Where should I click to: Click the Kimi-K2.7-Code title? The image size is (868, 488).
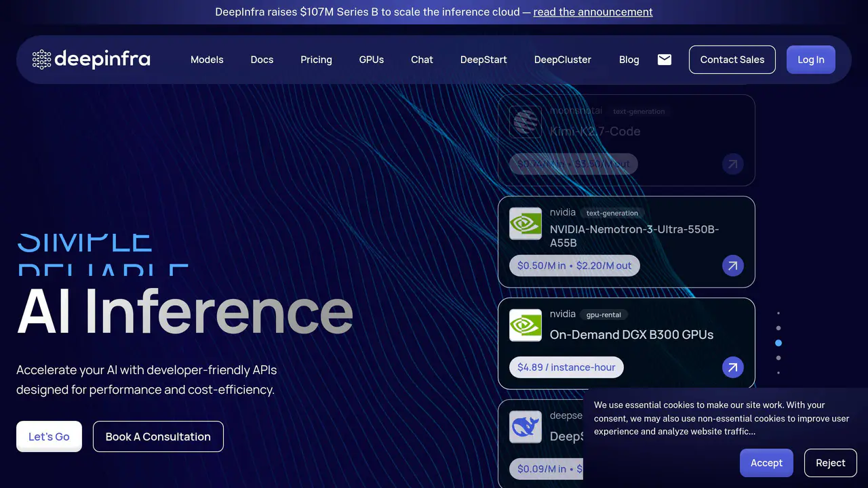point(595,131)
